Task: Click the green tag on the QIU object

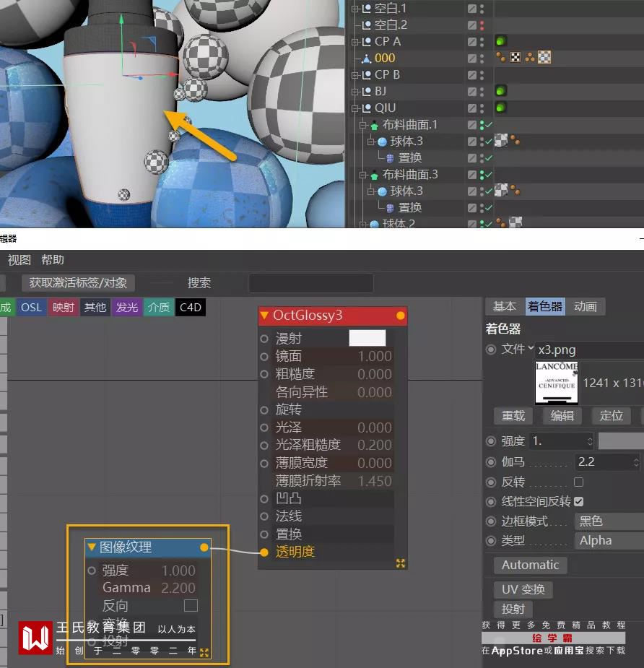Action: pyautogui.click(x=500, y=108)
